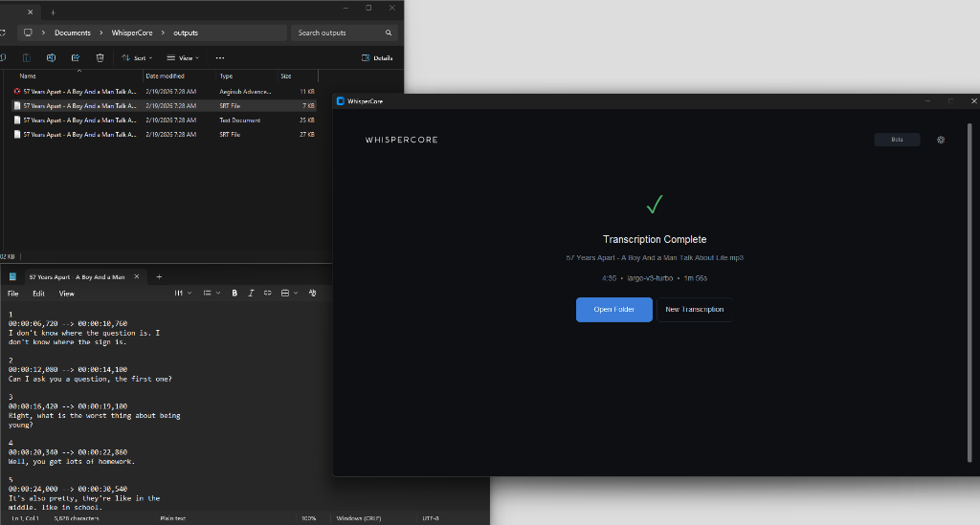Click the WhisperCore window scrollbar
This screenshot has width=980, height=525.
click(971, 287)
